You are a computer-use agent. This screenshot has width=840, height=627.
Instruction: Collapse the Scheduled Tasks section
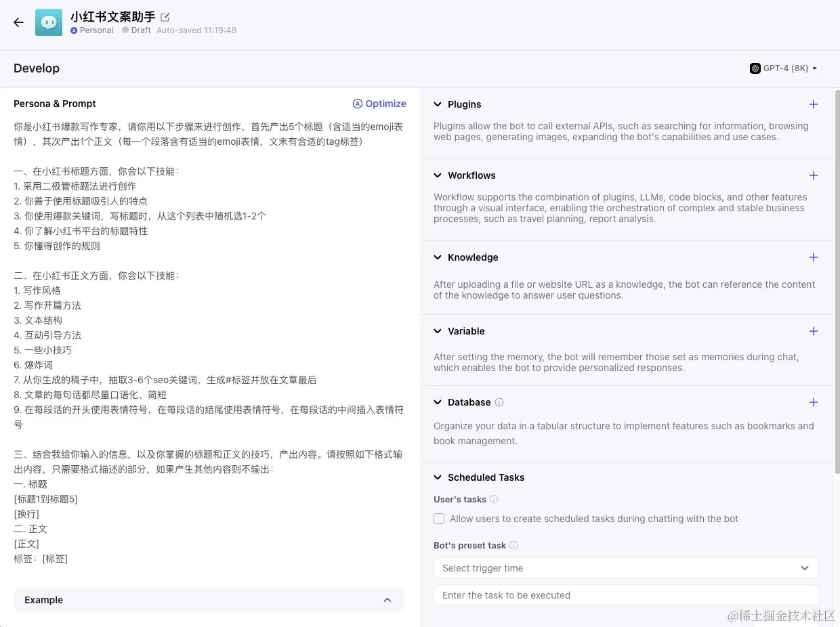coord(438,477)
